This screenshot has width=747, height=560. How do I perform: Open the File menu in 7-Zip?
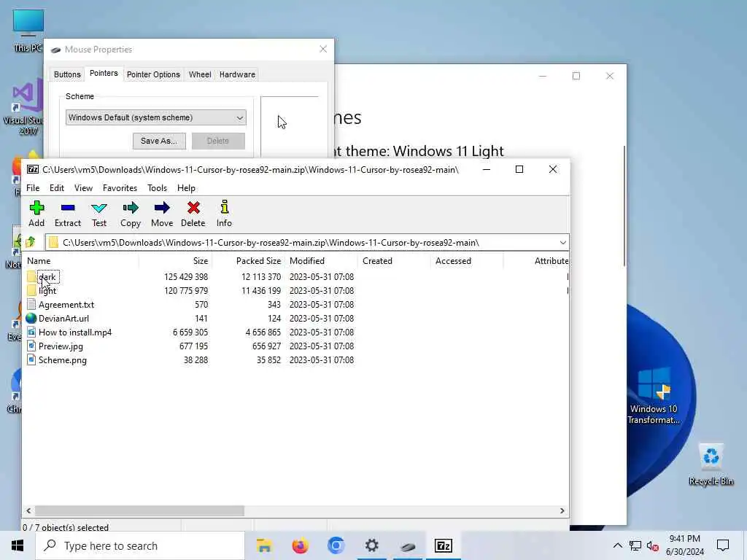click(x=33, y=188)
